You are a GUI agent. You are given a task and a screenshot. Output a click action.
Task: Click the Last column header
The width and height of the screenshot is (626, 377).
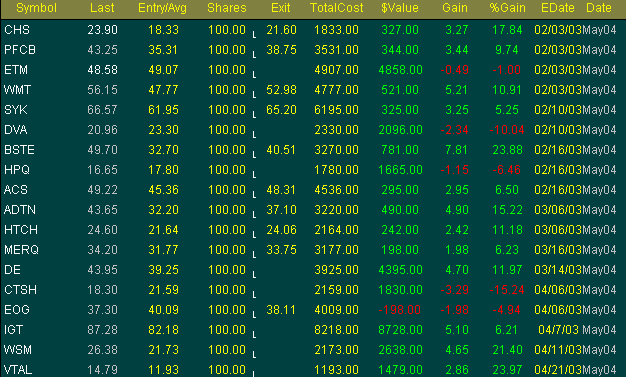point(102,8)
